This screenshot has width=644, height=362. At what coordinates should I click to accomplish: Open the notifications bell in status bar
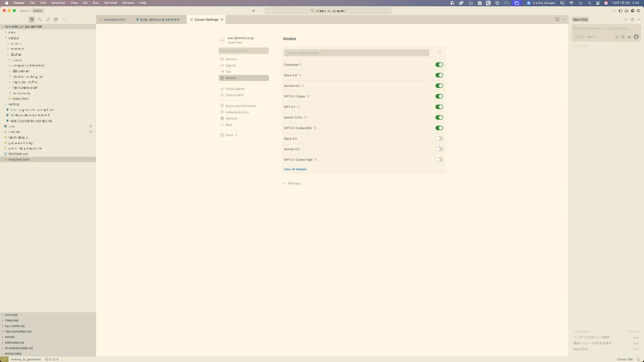[639, 359]
